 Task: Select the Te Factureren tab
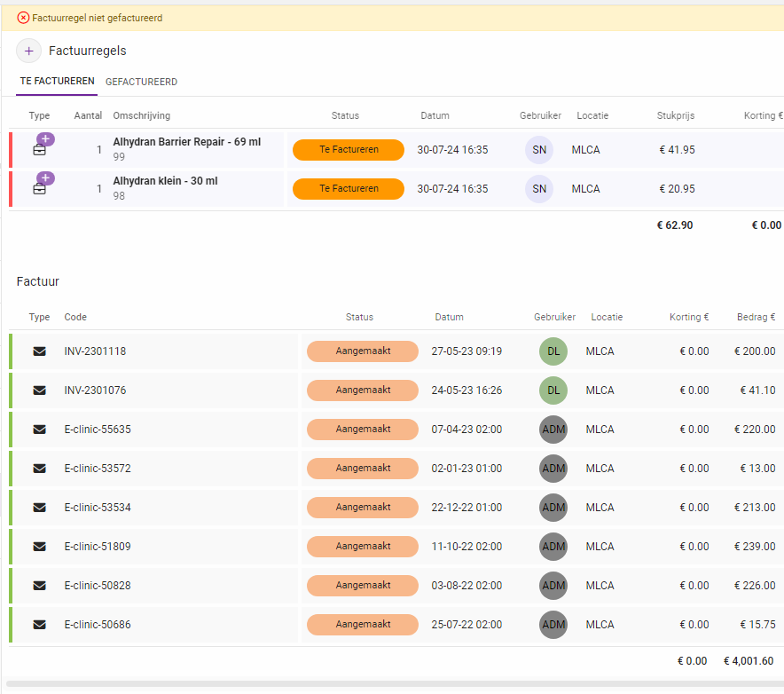click(58, 82)
